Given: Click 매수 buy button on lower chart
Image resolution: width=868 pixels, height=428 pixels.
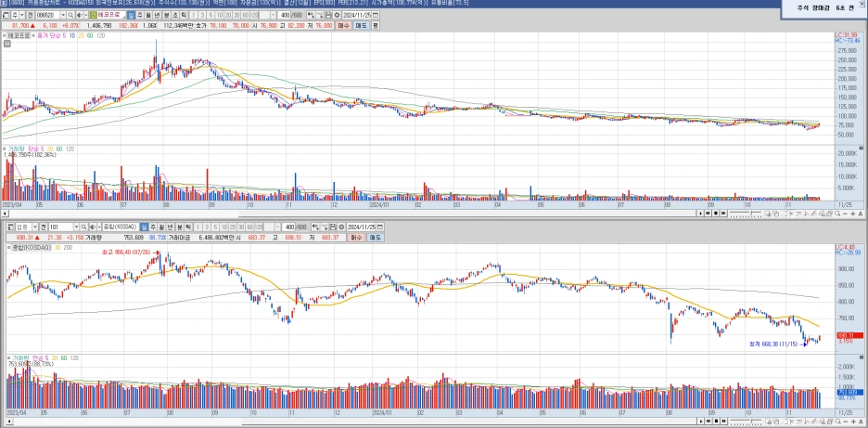Looking at the screenshot, I should 356,238.
